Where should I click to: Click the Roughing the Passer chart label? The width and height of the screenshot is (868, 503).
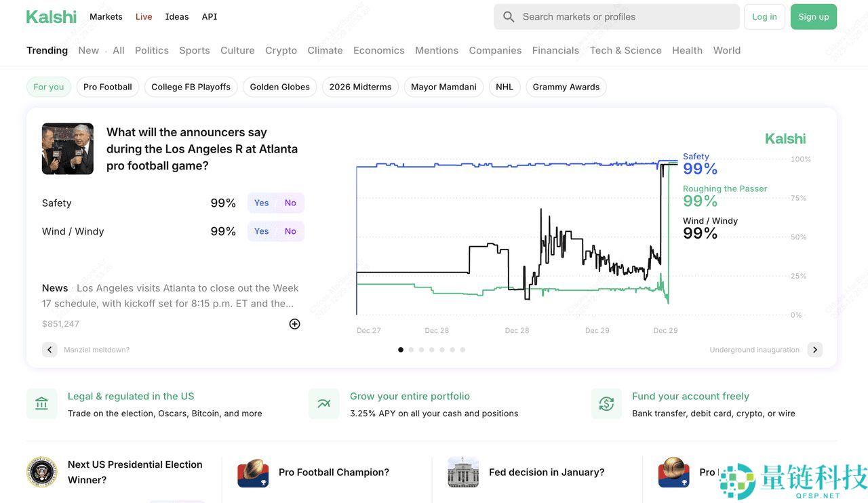[x=725, y=188]
